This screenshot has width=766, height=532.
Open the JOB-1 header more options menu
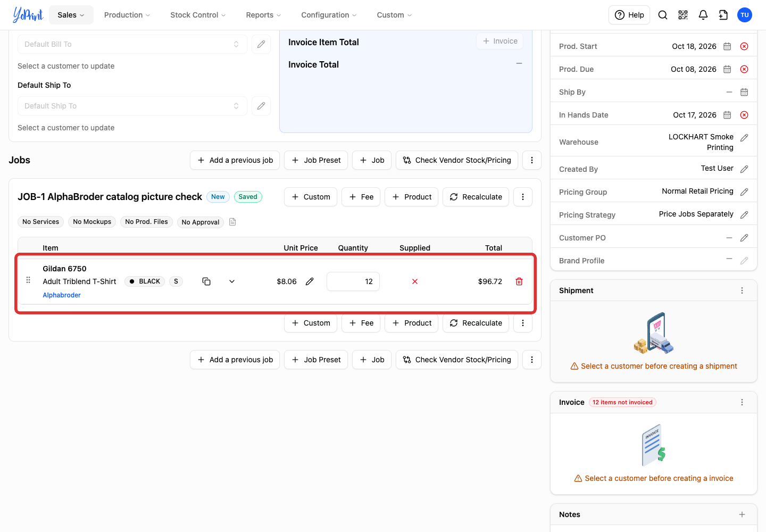click(523, 197)
